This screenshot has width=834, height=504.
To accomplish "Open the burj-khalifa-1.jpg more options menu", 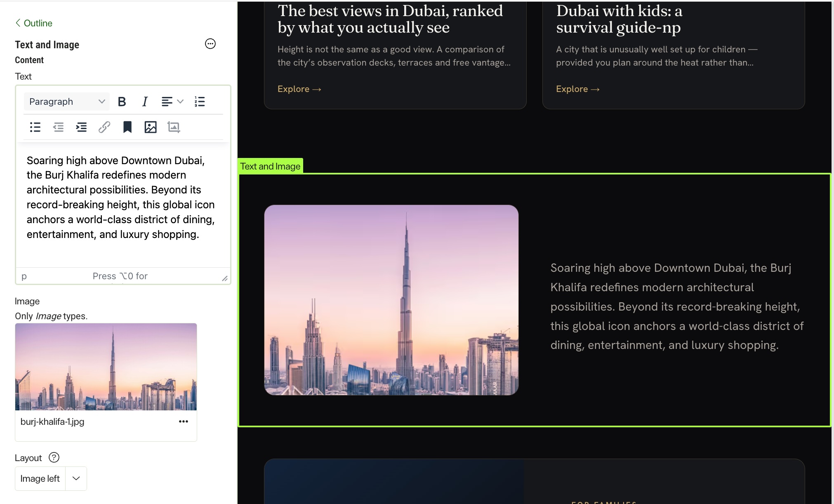I will pyautogui.click(x=184, y=422).
